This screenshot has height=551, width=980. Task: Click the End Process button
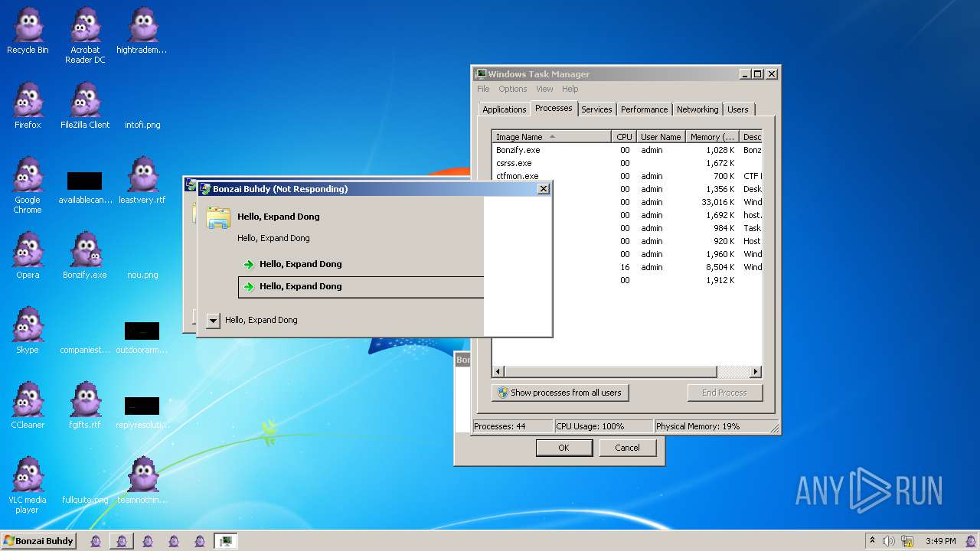pyautogui.click(x=724, y=393)
